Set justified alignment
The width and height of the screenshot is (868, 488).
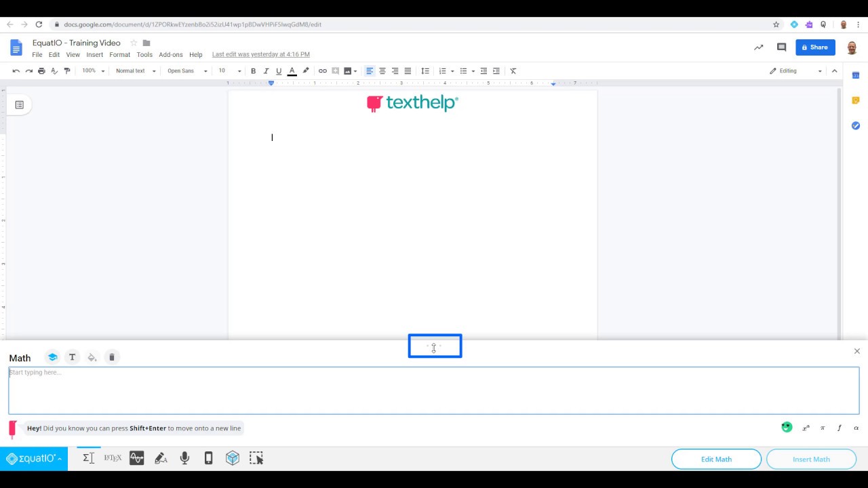408,70
